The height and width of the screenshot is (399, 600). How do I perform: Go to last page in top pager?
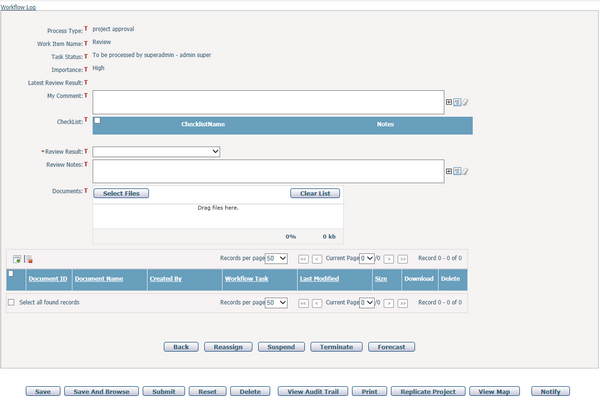403,259
